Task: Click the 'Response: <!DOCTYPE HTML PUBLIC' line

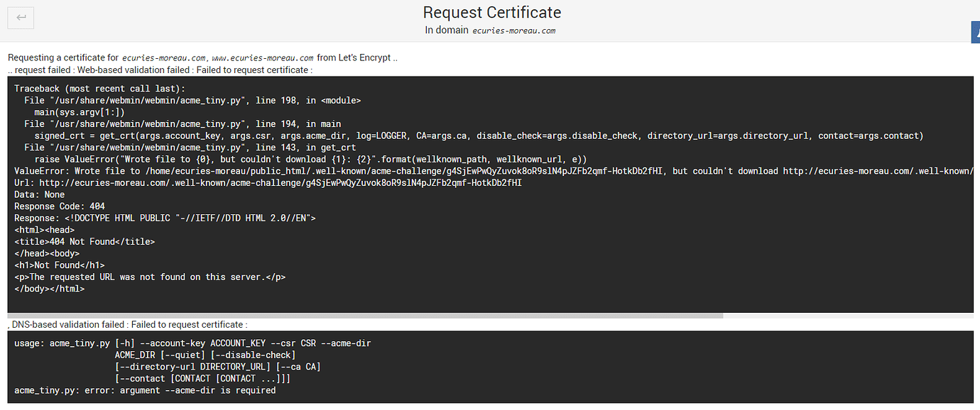Action: point(165,218)
